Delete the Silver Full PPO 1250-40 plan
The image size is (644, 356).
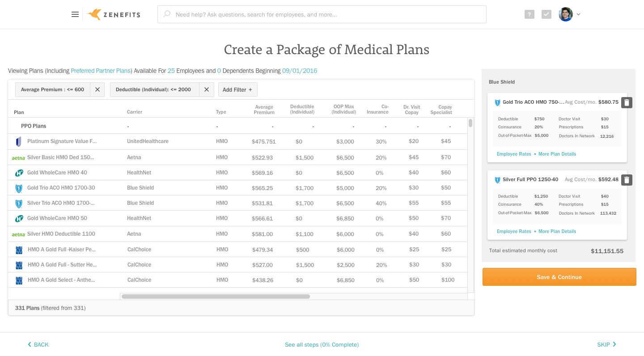pos(627,180)
